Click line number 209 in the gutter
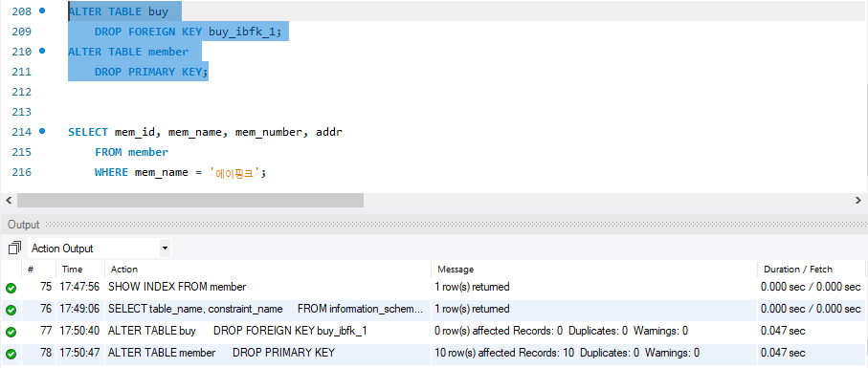868x368 pixels. tap(21, 32)
